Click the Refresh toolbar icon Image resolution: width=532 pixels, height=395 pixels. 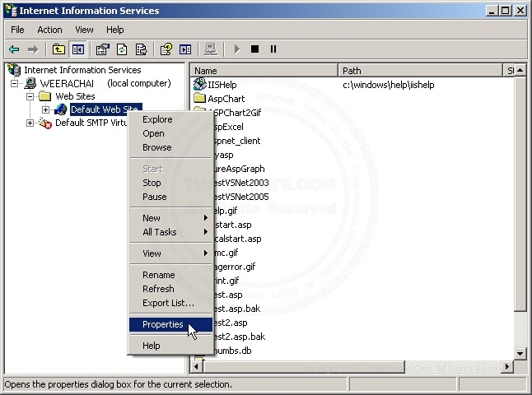[122, 50]
